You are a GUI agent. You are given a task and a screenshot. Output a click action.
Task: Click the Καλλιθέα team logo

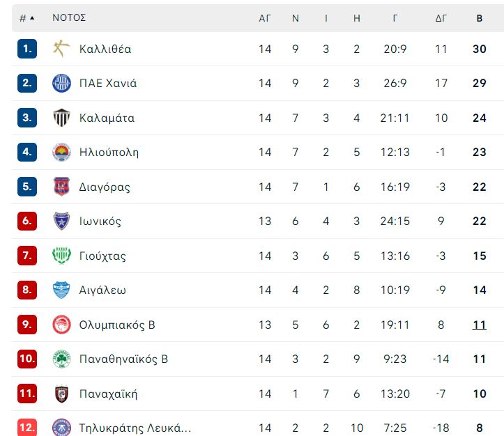click(x=61, y=49)
